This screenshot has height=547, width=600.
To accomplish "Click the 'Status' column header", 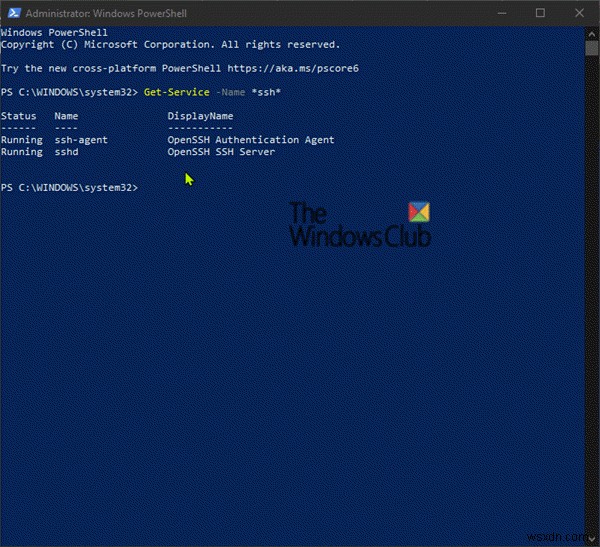I will (19, 116).
